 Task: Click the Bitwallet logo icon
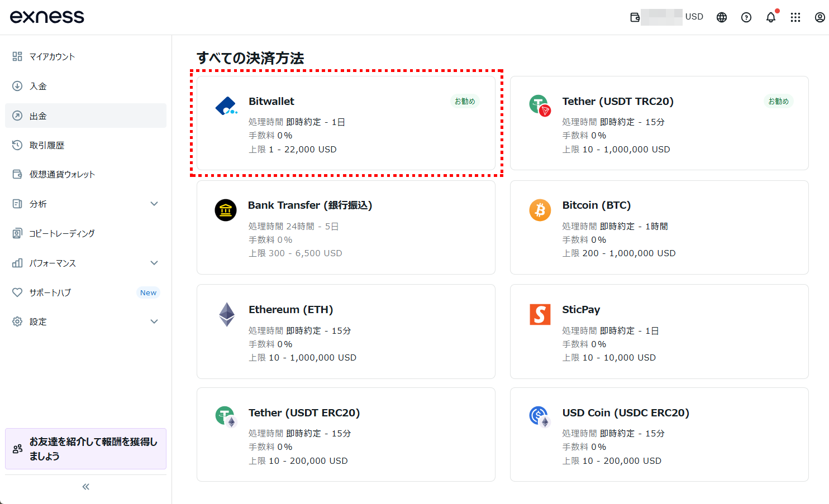click(x=226, y=106)
